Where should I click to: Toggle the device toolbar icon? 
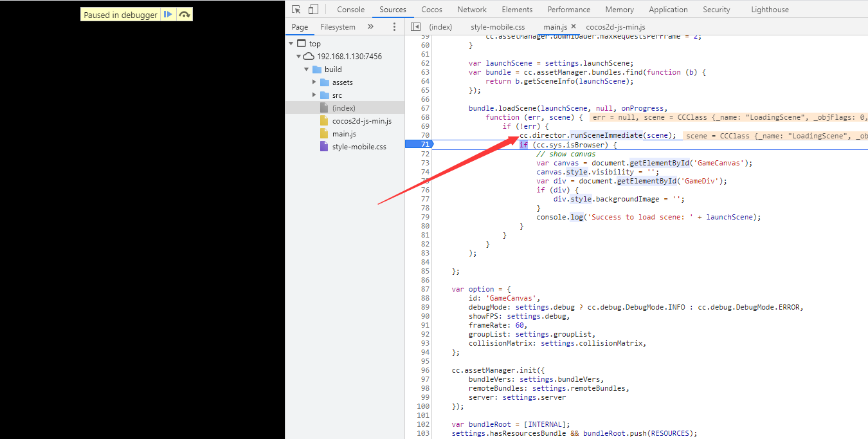313,9
